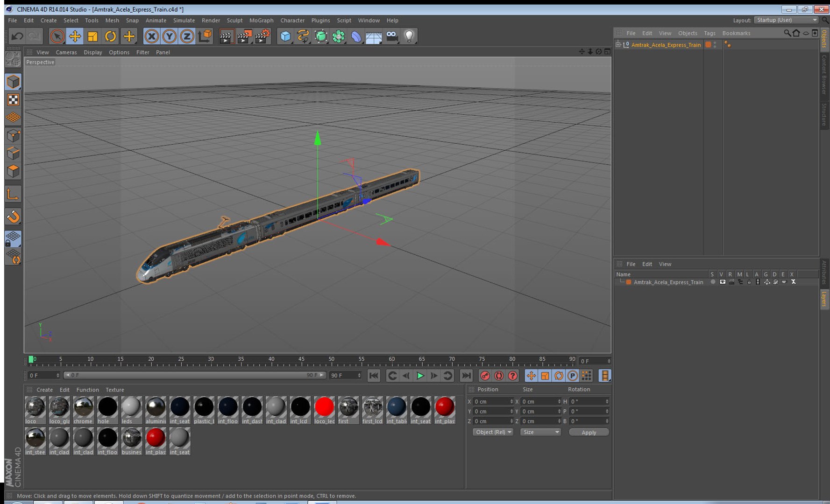Image resolution: width=830 pixels, height=504 pixels.
Task: Open Edit Render Settings icon
Action: 262,36
